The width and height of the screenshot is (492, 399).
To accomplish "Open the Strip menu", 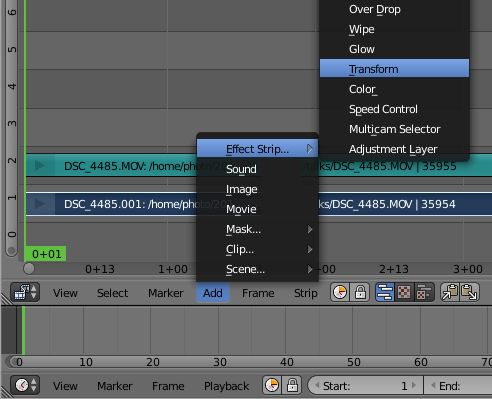I will (x=306, y=293).
